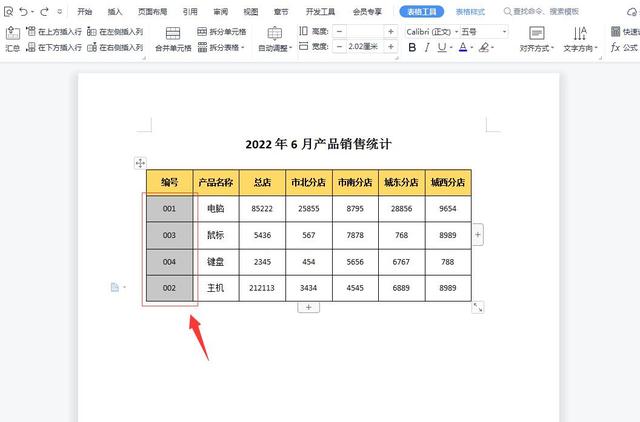The height and width of the screenshot is (422, 640).
Task: Toggle italic formatting
Action: tap(427, 48)
